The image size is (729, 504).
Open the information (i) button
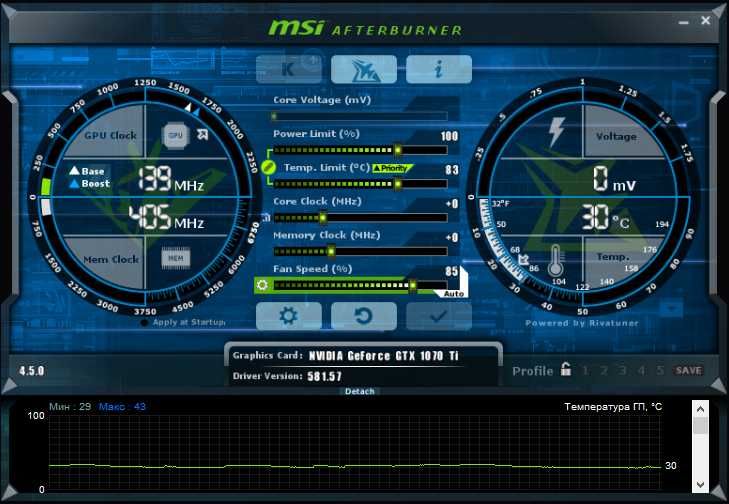click(438, 69)
